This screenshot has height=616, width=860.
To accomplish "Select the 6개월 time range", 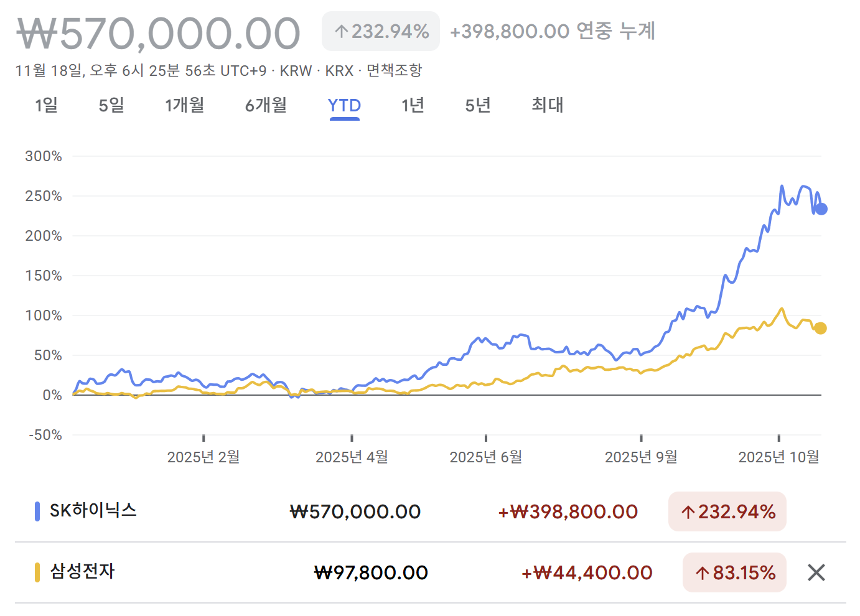I will click(266, 105).
